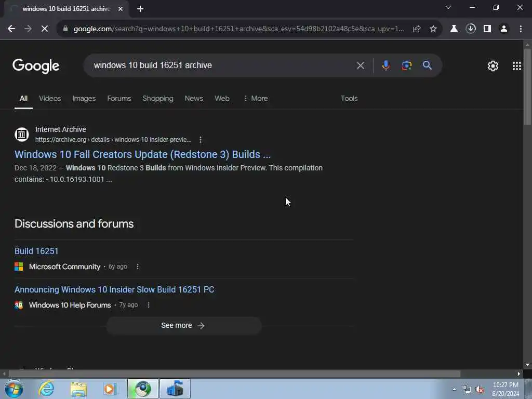Bookmark this page with the star icon

[x=433, y=29]
